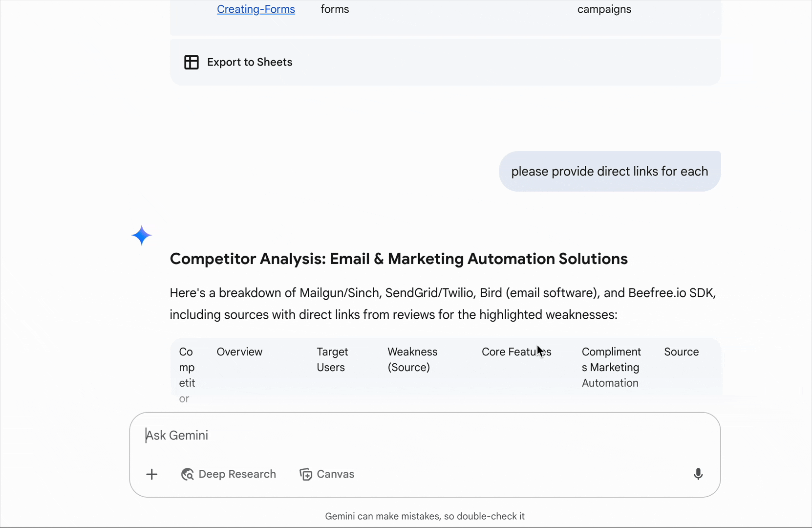The width and height of the screenshot is (812, 528).
Task: Click the Competitor Analysis heading
Action: (398, 259)
